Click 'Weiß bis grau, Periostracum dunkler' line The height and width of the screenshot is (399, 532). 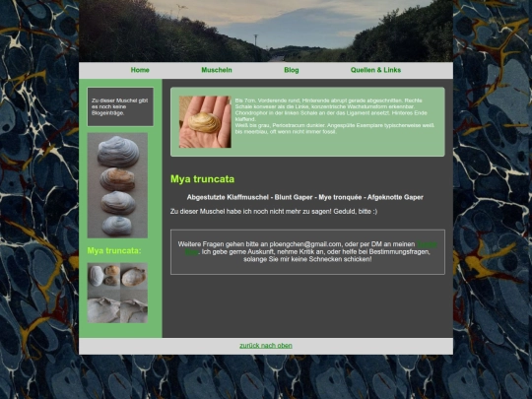coord(335,129)
